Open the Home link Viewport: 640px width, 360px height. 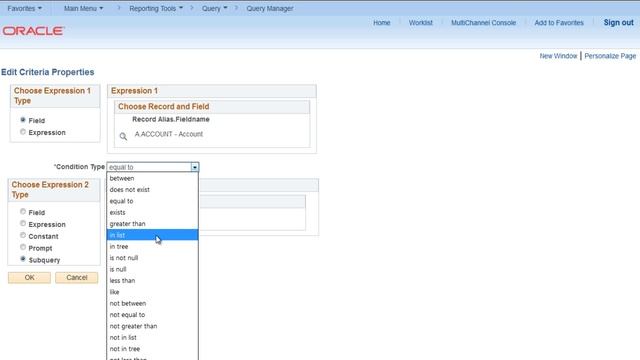pyautogui.click(x=382, y=23)
